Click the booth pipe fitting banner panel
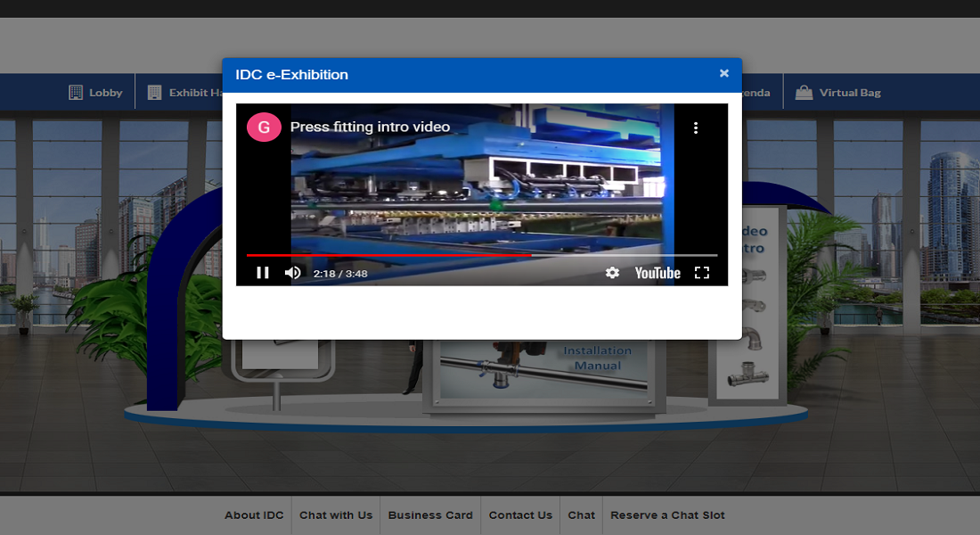 pyautogui.click(x=747, y=305)
